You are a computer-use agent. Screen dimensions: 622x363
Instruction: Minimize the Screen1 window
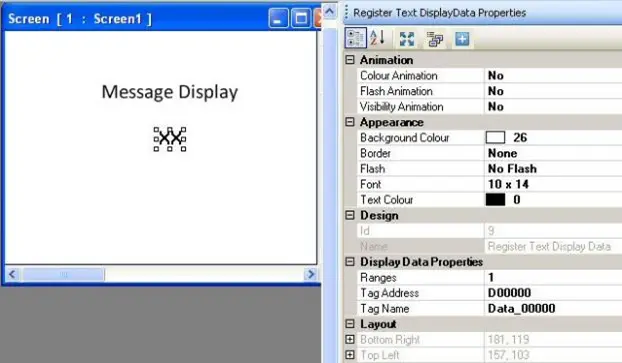click(278, 19)
